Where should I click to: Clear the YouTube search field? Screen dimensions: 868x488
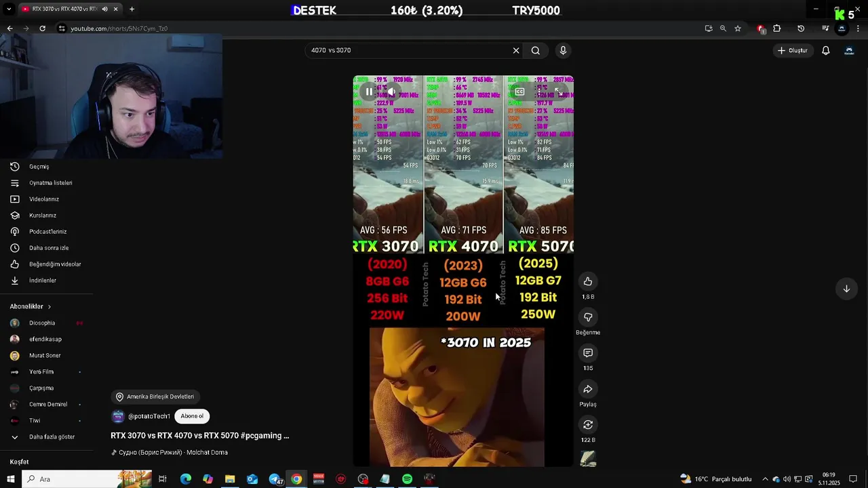click(x=516, y=50)
